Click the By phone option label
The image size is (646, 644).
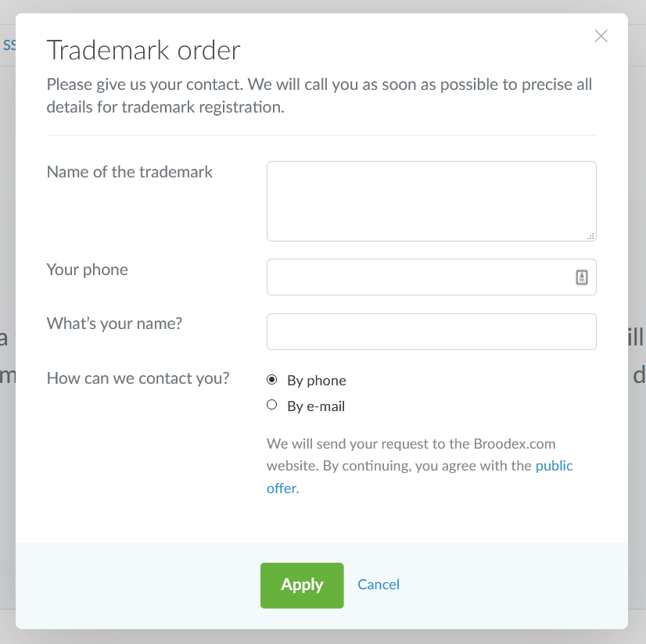pos(317,381)
